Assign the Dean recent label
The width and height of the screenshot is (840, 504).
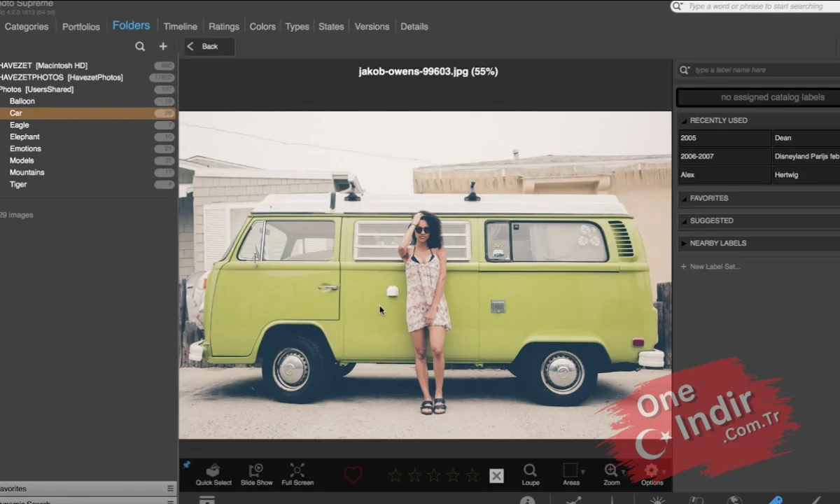806,139
